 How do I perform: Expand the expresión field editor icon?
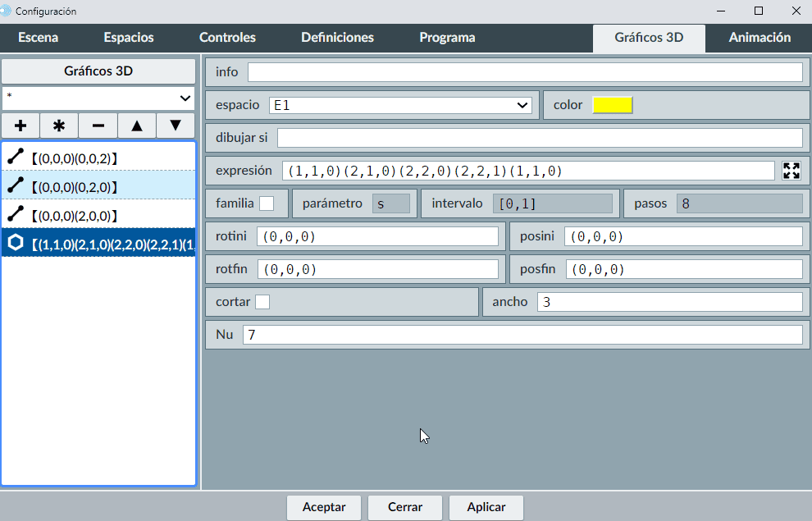(791, 171)
